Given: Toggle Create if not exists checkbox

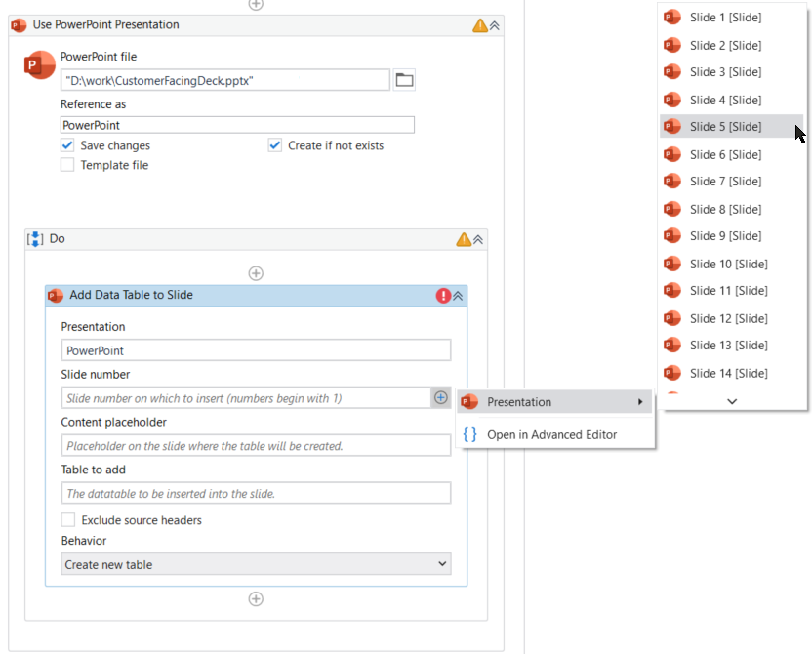Looking at the screenshot, I should [x=275, y=145].
